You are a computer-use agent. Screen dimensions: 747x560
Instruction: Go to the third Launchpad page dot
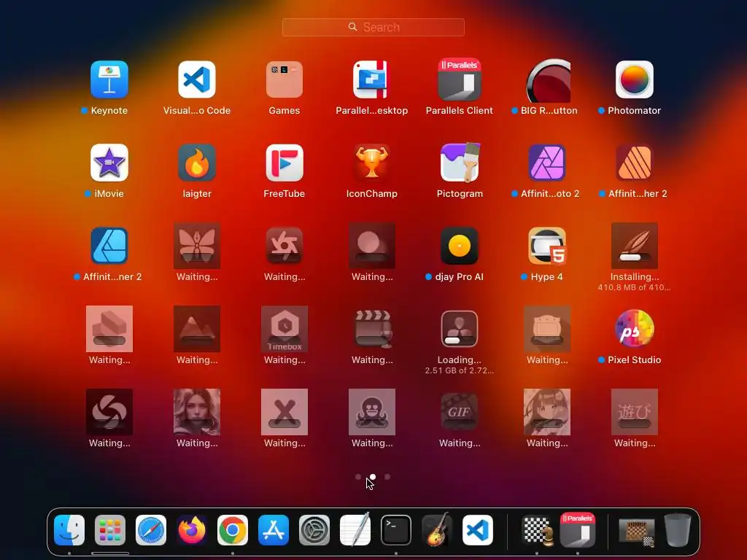coord(387,477)
